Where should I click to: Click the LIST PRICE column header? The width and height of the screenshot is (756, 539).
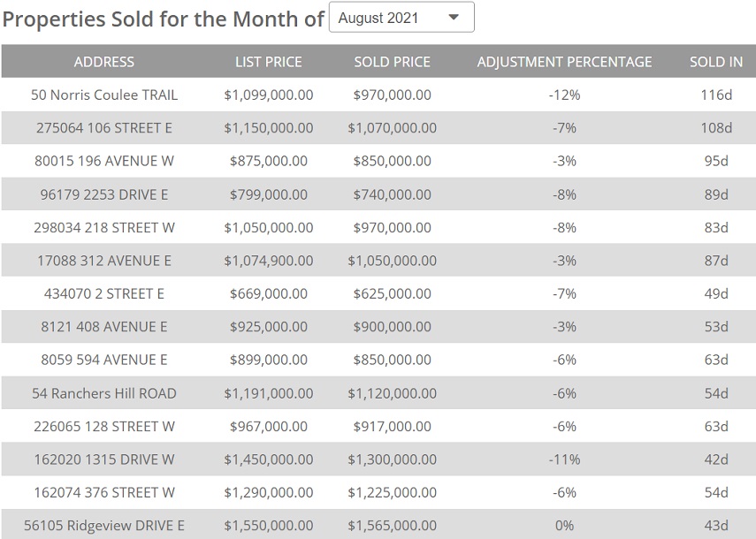[x=268, y=62]
